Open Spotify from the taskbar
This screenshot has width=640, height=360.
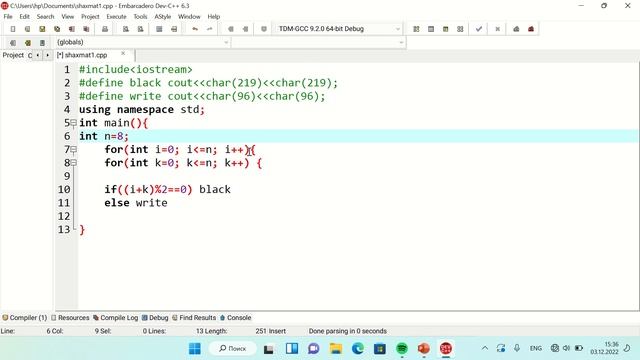(402, 349)
